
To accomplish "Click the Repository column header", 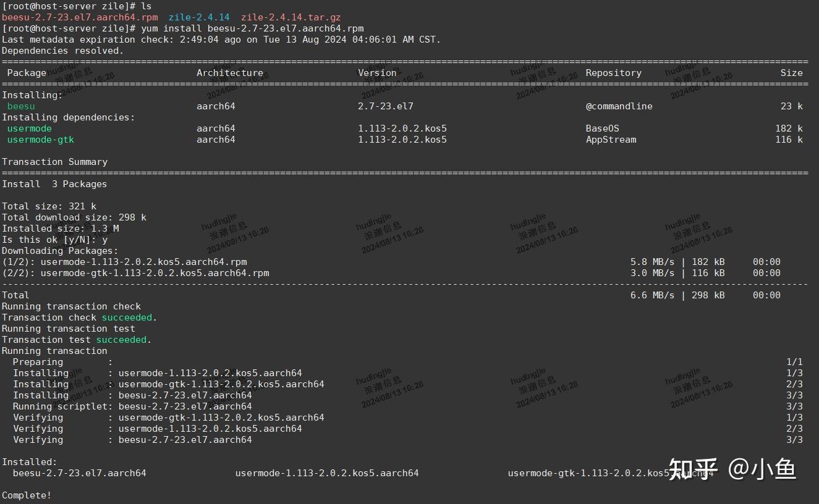I will (613, 72).
